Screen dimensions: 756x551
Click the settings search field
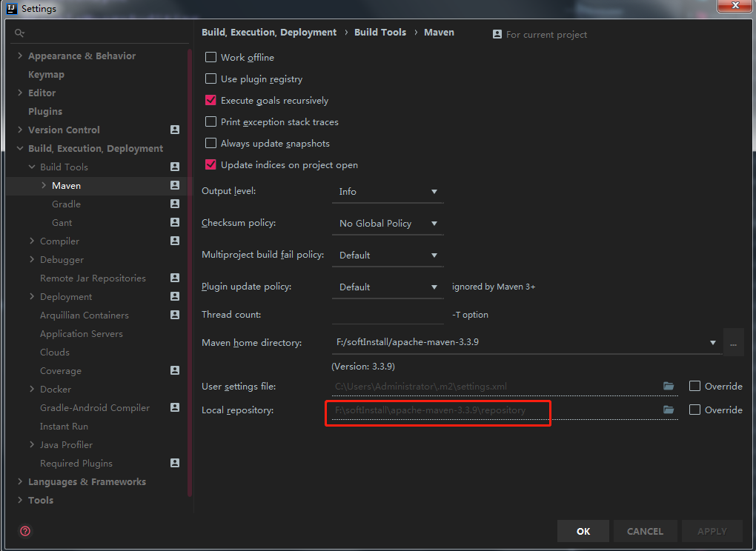100,33
